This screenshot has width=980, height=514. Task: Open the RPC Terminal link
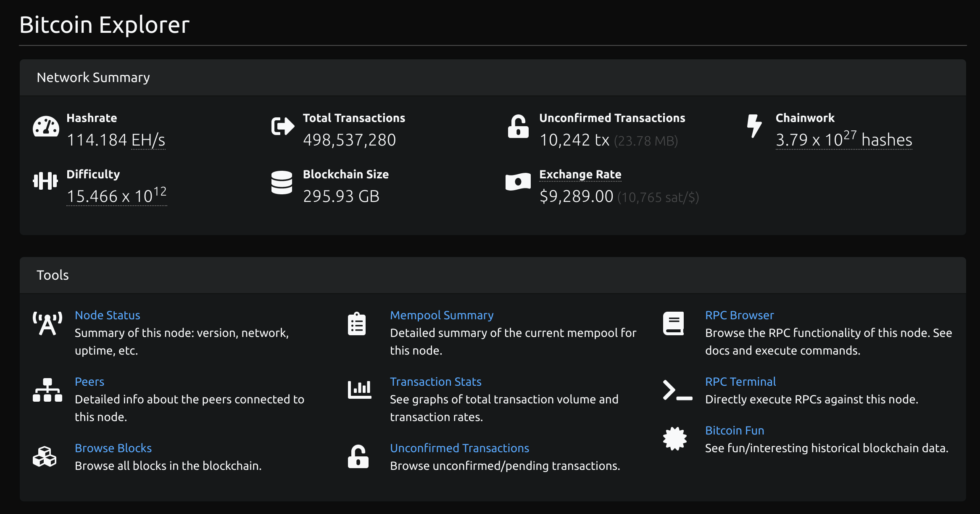740,382
